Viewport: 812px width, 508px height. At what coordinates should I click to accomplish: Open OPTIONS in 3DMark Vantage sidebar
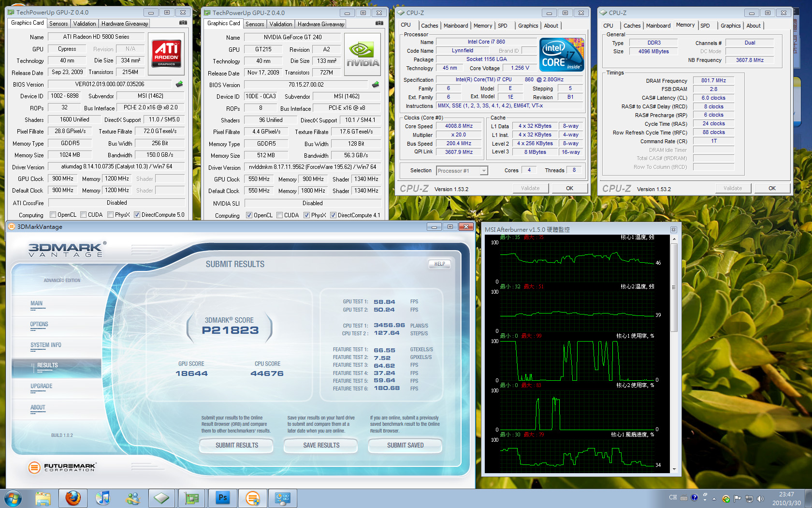point(39,325)
